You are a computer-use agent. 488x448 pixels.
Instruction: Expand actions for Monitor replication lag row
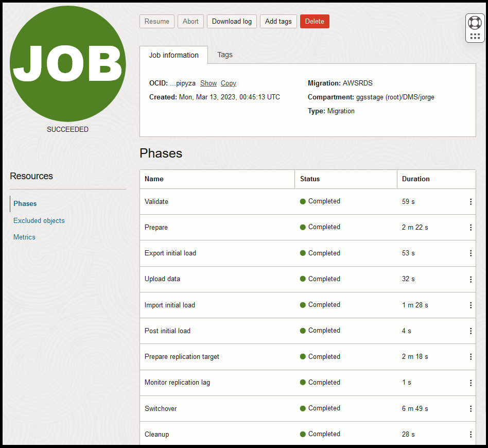pos(470,383)
